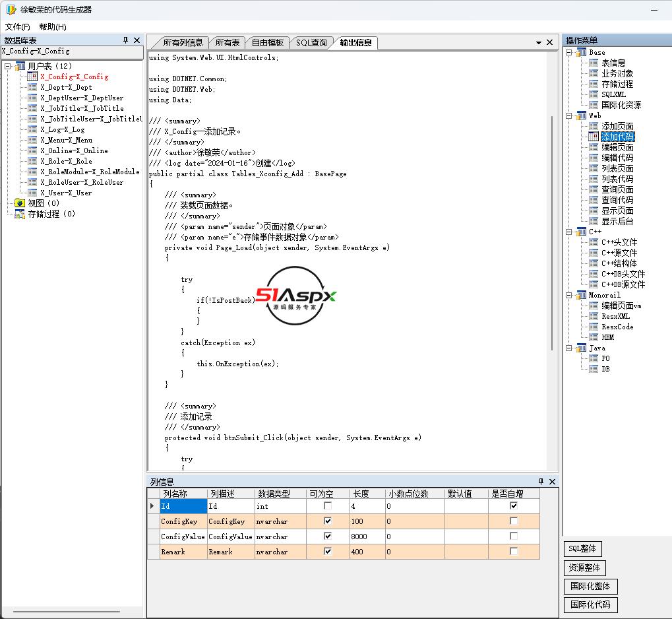Image resolution: width=672 pixels, height=619 pixels.
Task: Click the X_User-X_User table icon
Action: coord(32,193)
